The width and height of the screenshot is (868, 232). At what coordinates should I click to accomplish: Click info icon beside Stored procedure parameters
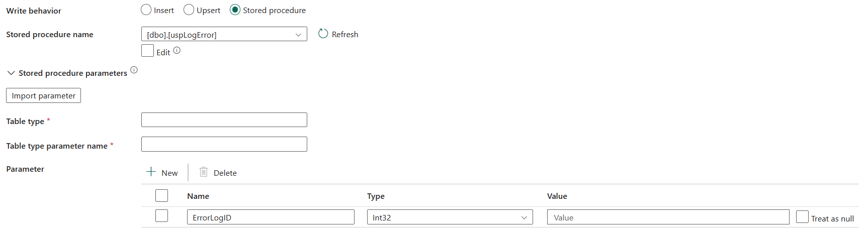134,70
